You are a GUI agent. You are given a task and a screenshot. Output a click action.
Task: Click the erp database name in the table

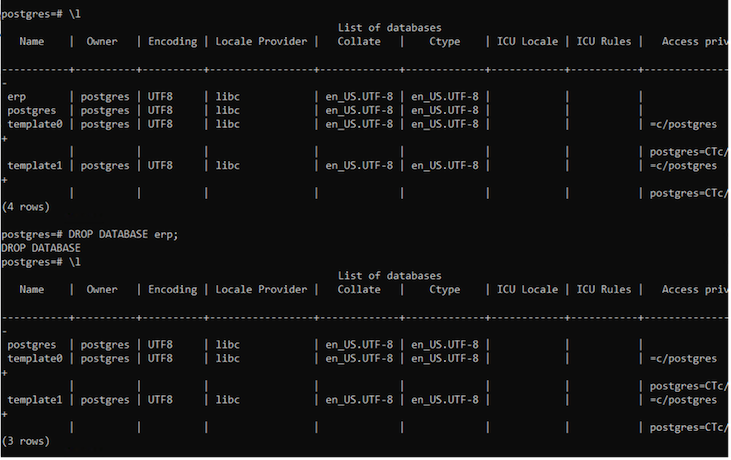tap(16, 97)
